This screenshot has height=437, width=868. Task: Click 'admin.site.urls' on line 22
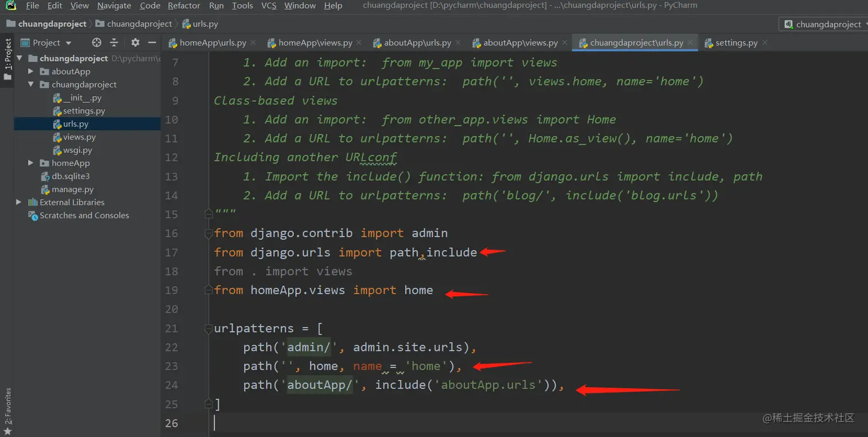tap(408, 347)
